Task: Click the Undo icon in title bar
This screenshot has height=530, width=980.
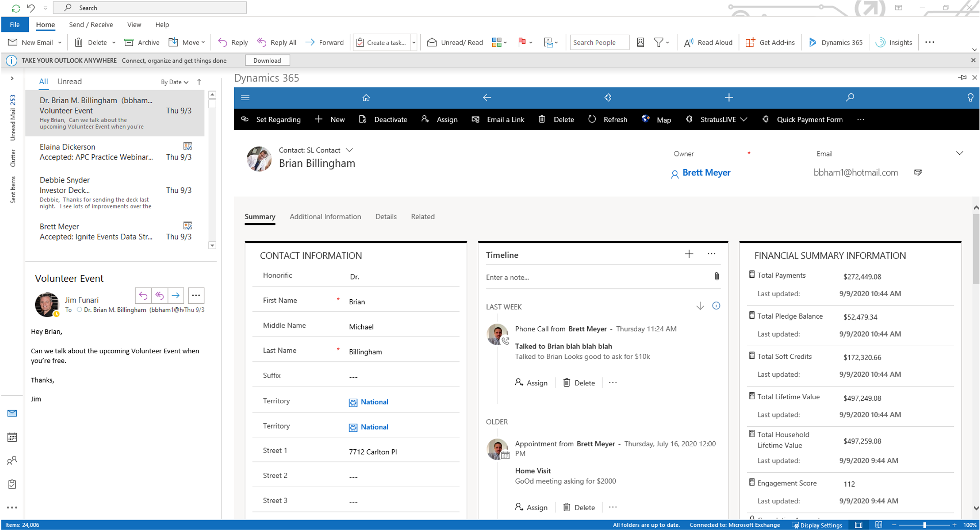Action: [x=31, y=8]
